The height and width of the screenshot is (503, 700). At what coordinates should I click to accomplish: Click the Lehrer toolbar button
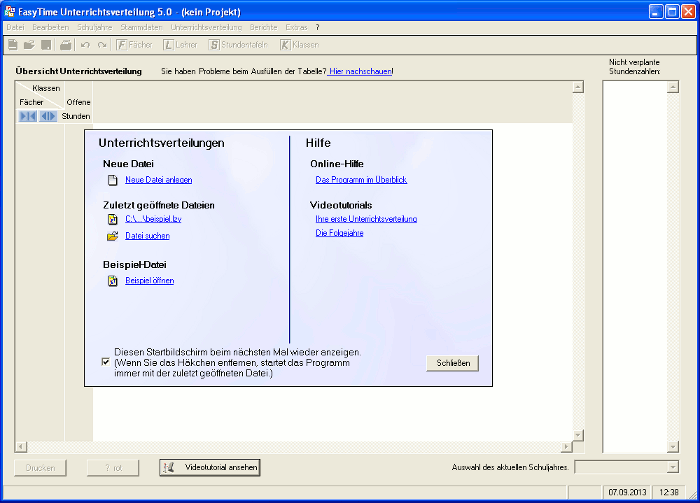180,45
